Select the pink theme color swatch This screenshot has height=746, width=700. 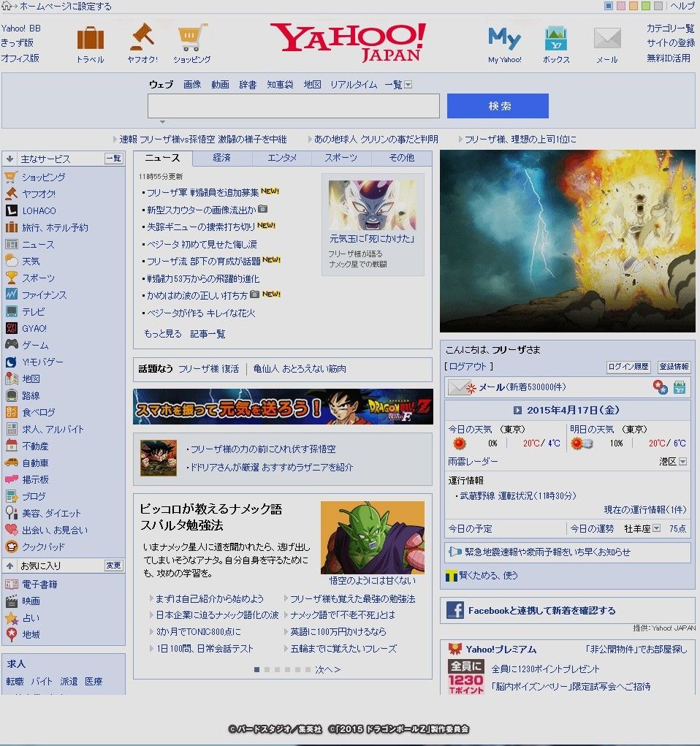click(620, 6)
